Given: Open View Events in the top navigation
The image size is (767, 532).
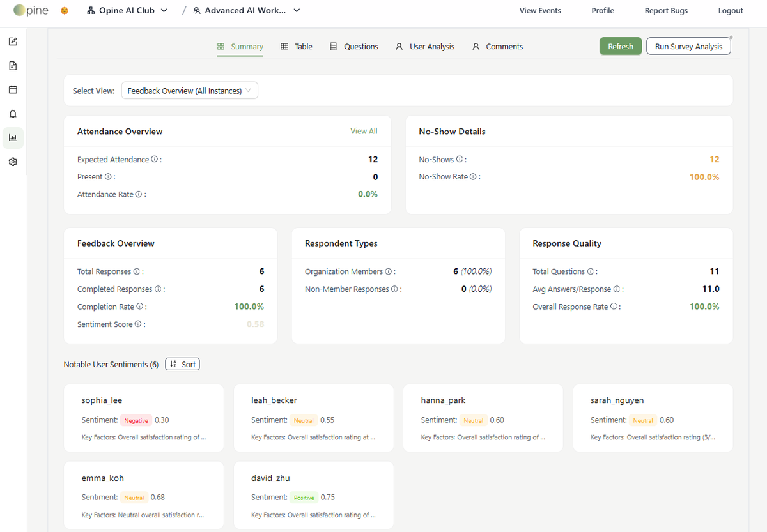Looking at the screenshot, I should tap(540, 11).
